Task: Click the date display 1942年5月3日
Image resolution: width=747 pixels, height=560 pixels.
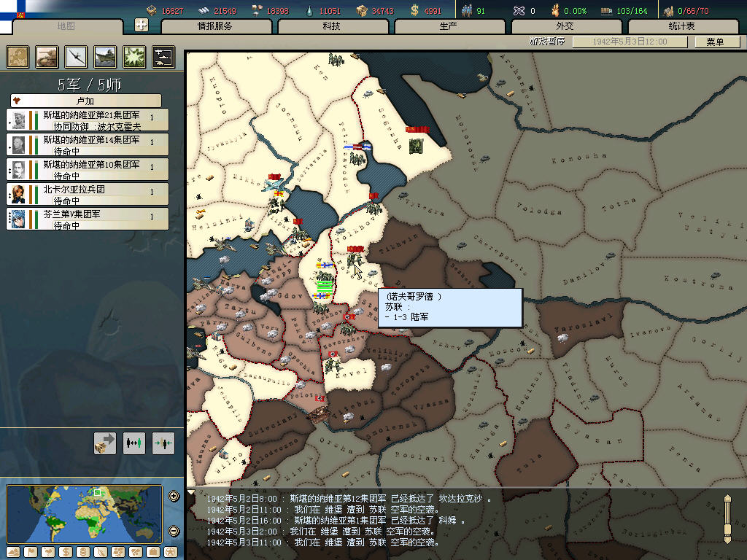Action: coord(631,42)
